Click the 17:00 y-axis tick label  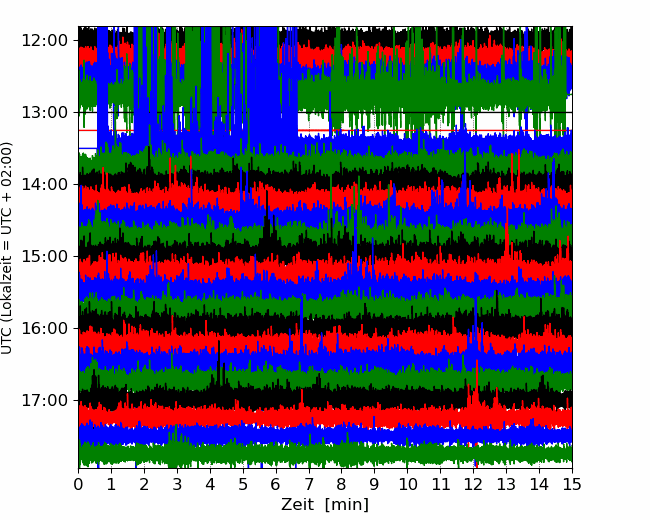[x=44, y=401]
